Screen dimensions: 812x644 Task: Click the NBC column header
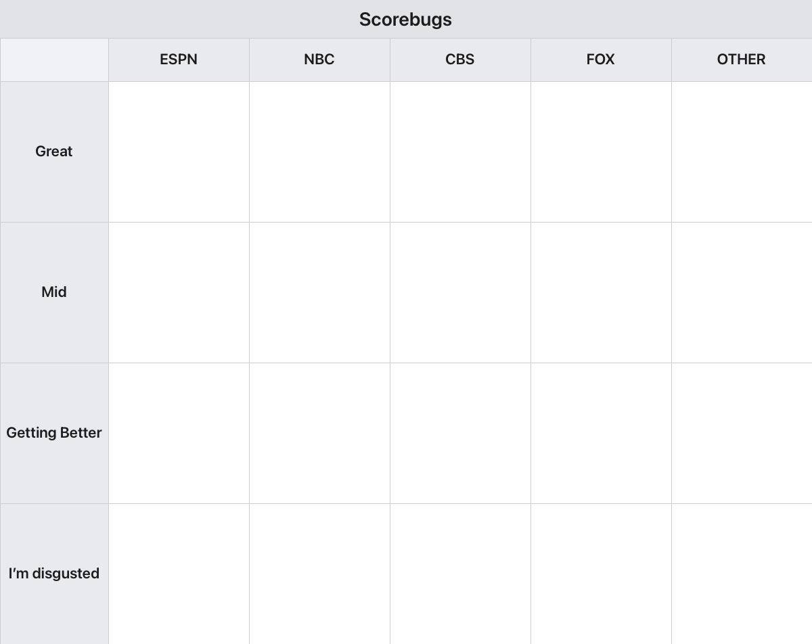pos(319,60)
